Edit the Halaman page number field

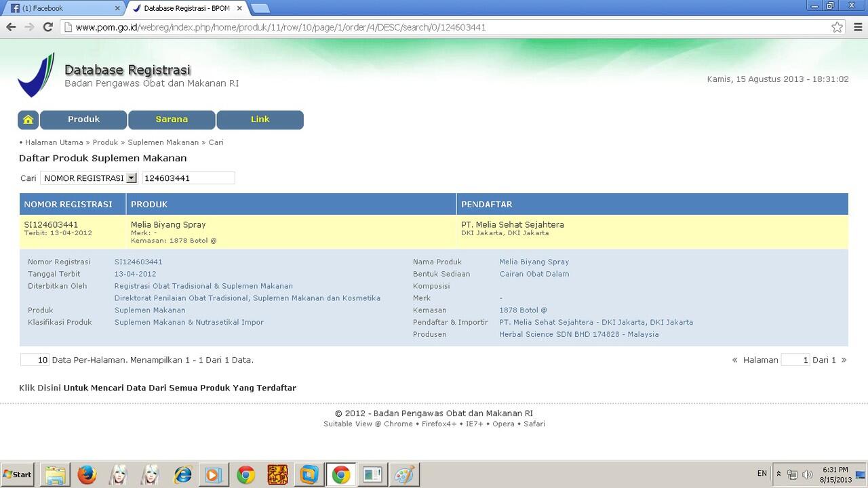tap(795, 360)
